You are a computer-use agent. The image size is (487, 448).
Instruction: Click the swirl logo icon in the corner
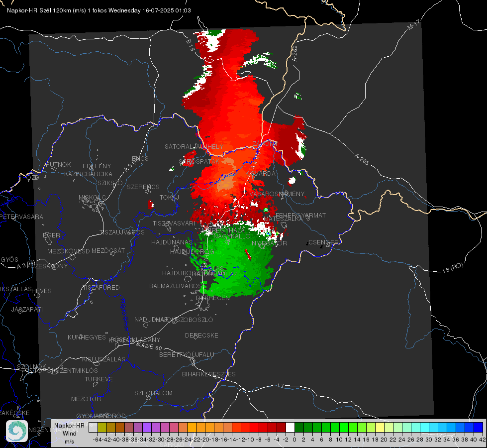pyautogui.click(x=17, y=431)
